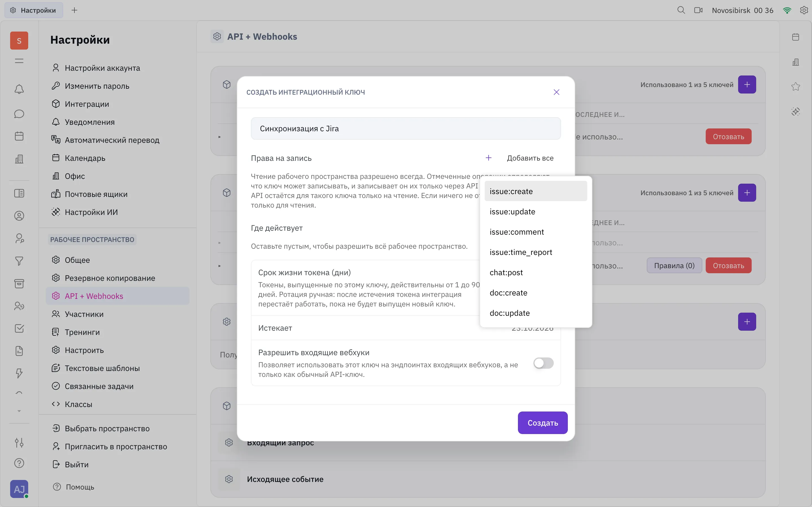Close the create integration key dialog

pos(556,92)
